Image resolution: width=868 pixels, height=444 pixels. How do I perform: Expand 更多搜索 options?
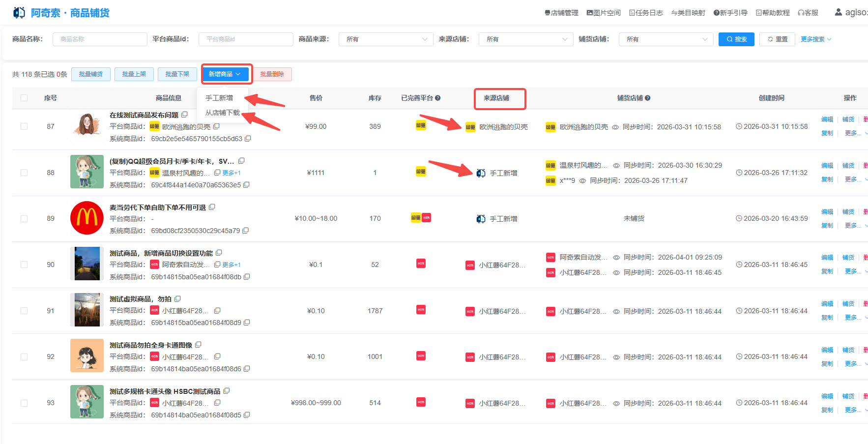pos(816,39)
